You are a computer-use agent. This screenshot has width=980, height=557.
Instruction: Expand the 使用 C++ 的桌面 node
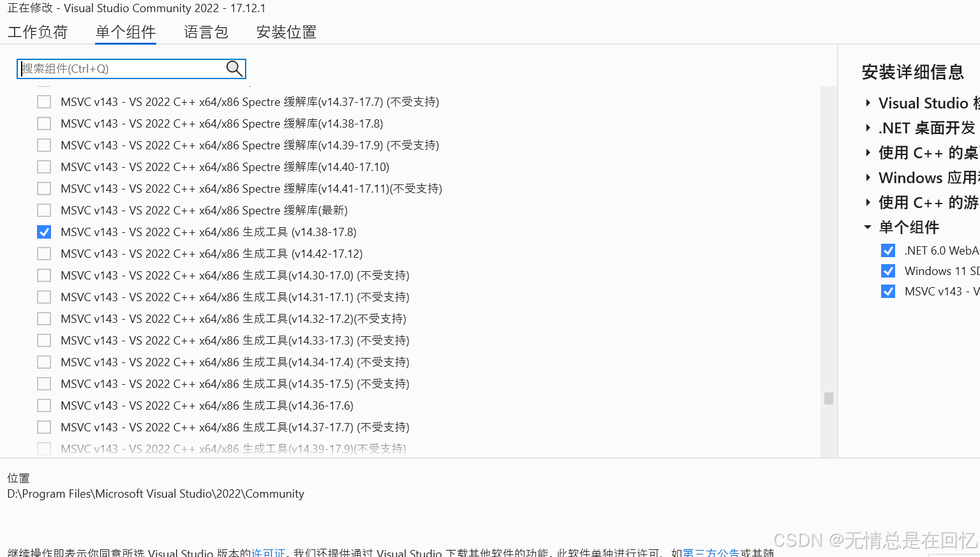(x=868, y=152)
